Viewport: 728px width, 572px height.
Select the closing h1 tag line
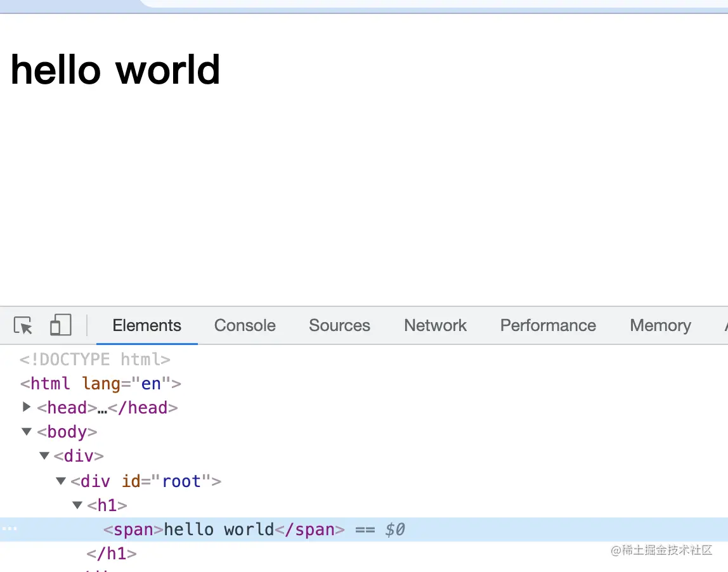(x=112, y=554)
